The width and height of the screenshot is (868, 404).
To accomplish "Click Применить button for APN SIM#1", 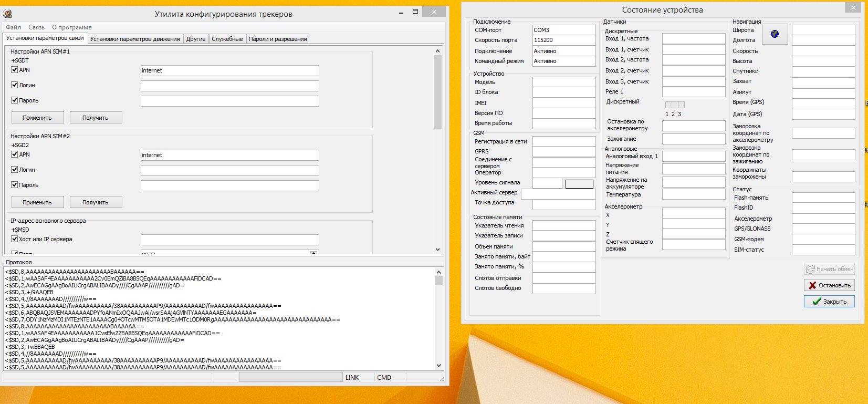I will [x=37, y=118].
